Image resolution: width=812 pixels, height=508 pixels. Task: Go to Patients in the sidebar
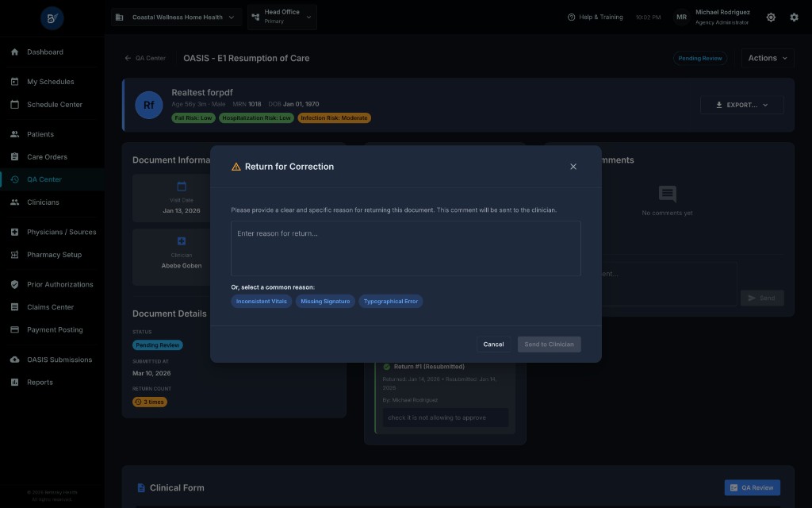[52, 134]
